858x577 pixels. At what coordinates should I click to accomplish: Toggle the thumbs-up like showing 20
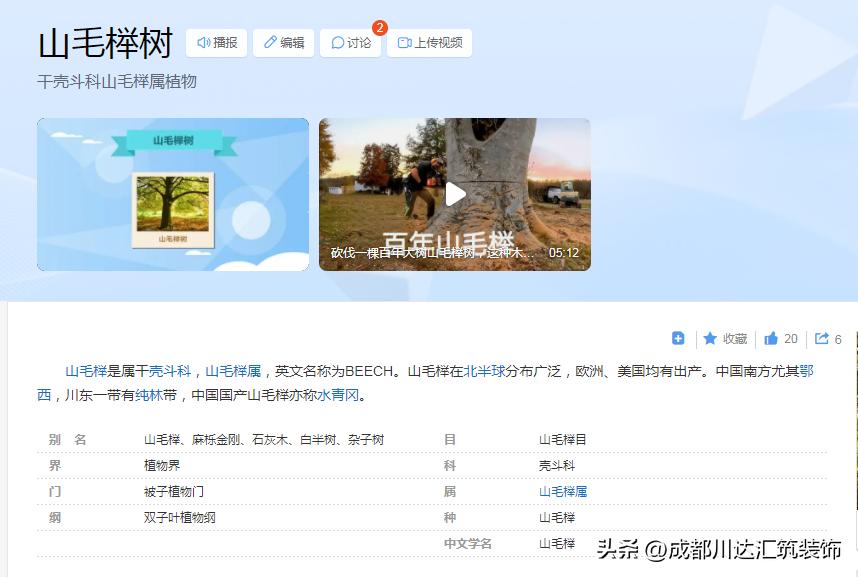pyautogui.click(x=772, y=338)
